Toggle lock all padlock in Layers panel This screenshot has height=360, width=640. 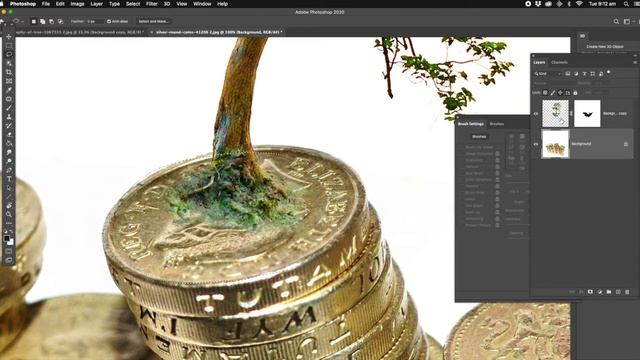pyautogui.click(x=575, y=93)
